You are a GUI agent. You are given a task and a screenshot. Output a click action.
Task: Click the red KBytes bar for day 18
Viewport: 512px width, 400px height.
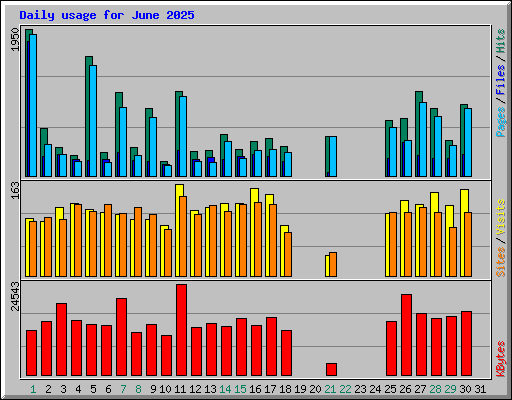(286, 353)
